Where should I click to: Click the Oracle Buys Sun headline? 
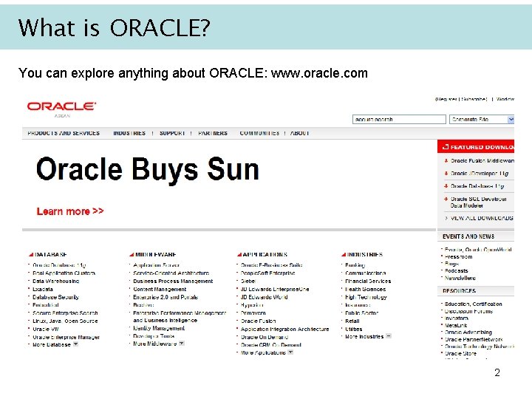pyautogui.click(x=148, y=170)
